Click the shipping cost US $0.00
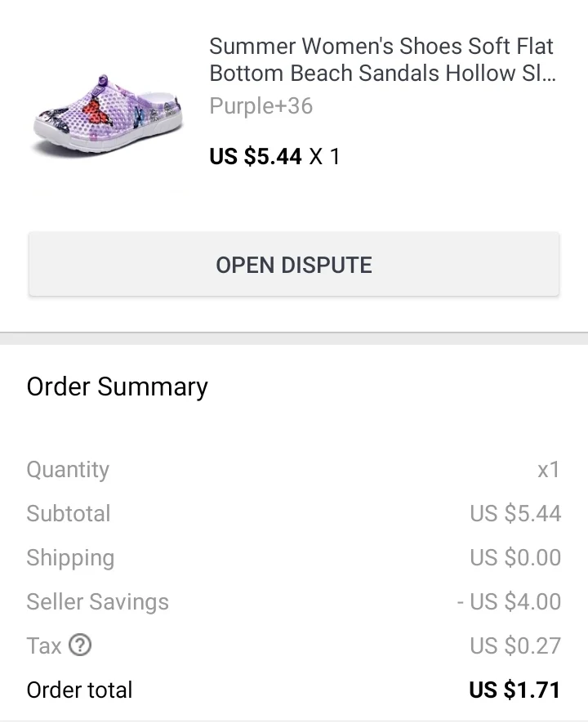This screenshot has height=728, width=588. 515,558
